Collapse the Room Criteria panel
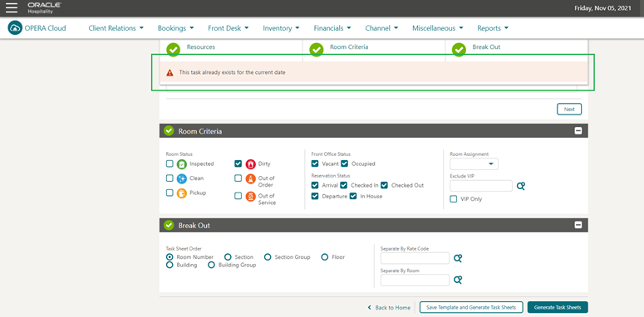Viewport: 644px width, 317px height. pyautogui.click(x=578, y=131)
